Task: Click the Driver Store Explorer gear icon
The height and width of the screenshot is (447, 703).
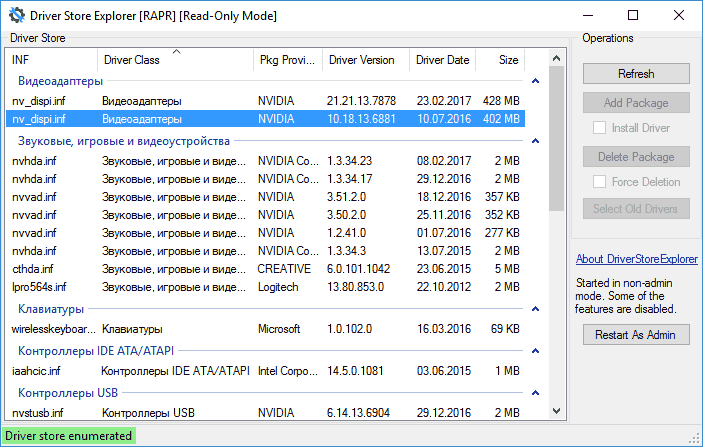Action: click(17, 16)
